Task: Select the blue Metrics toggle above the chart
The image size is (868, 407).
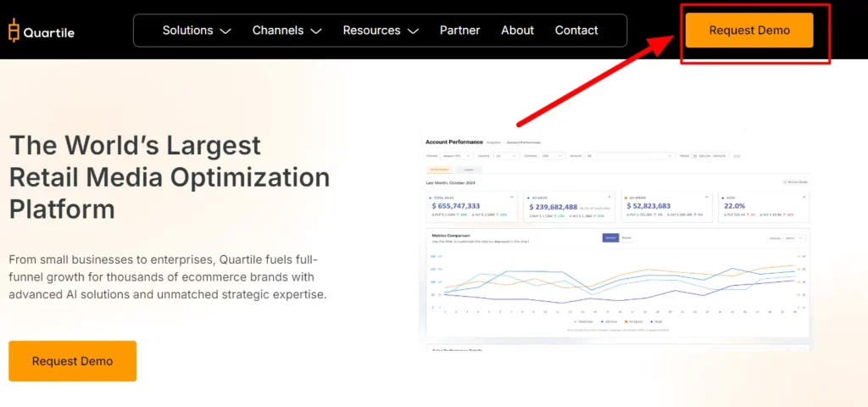Action: (x=610, y=238)
